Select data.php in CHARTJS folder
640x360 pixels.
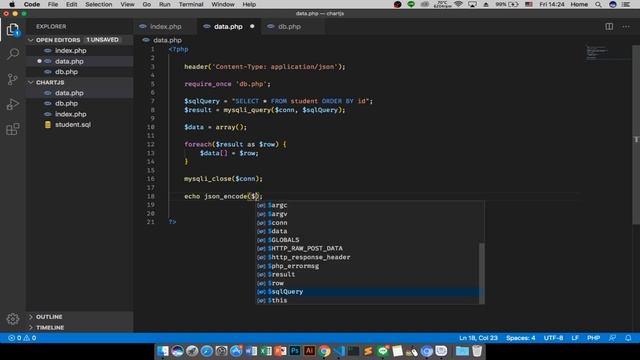coord(80,93)
